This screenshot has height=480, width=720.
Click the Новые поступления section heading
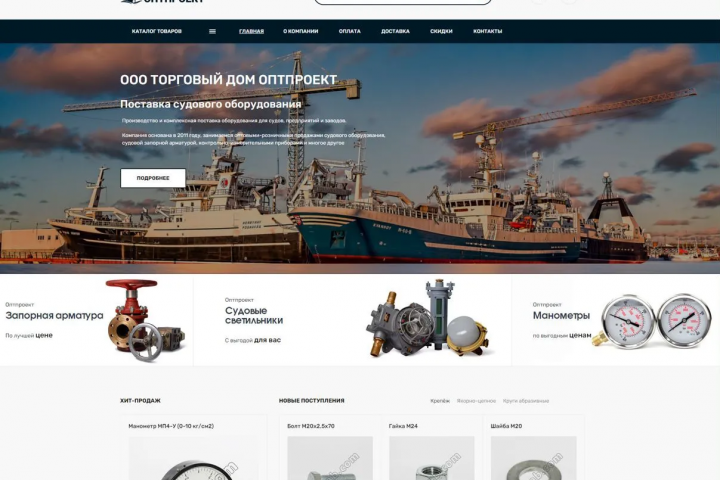[x=311, y=401]
